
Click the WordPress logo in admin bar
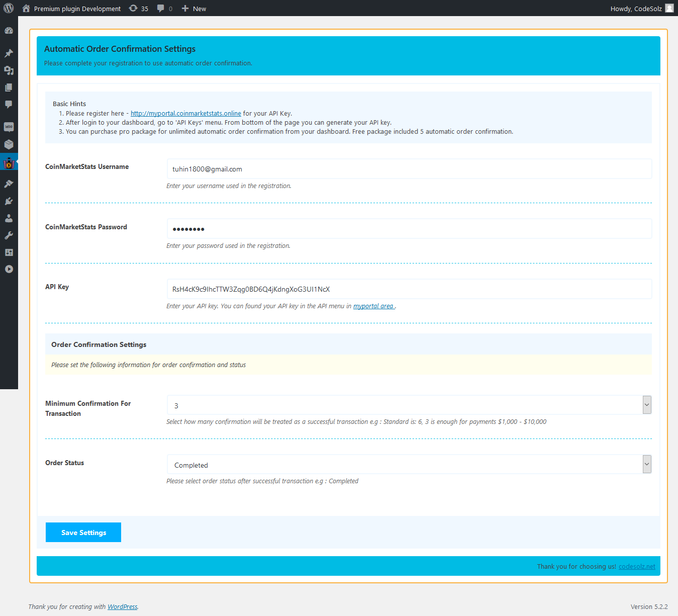click(x=9, y=9)
